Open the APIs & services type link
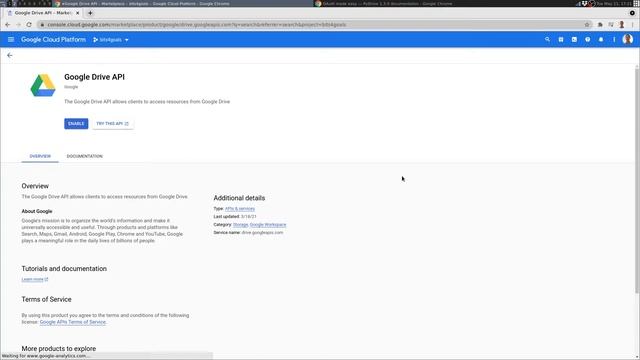This screenshot has height=360, width=640. [x=240, y=209]
